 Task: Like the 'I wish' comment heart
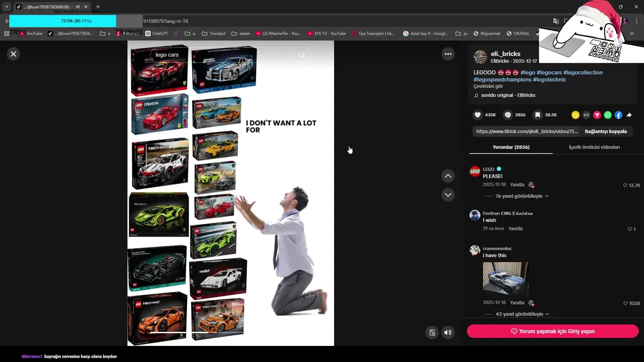629,229
